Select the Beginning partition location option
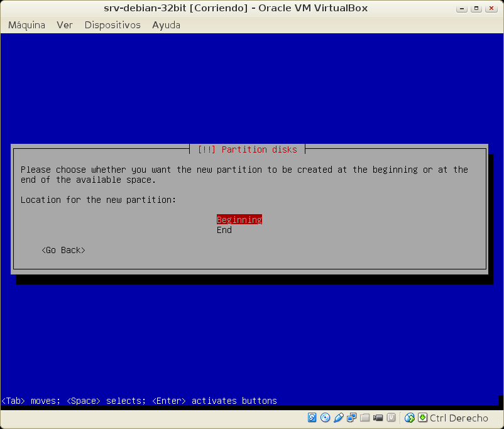This screenshot has width=504, height=429. pos(239,220)
